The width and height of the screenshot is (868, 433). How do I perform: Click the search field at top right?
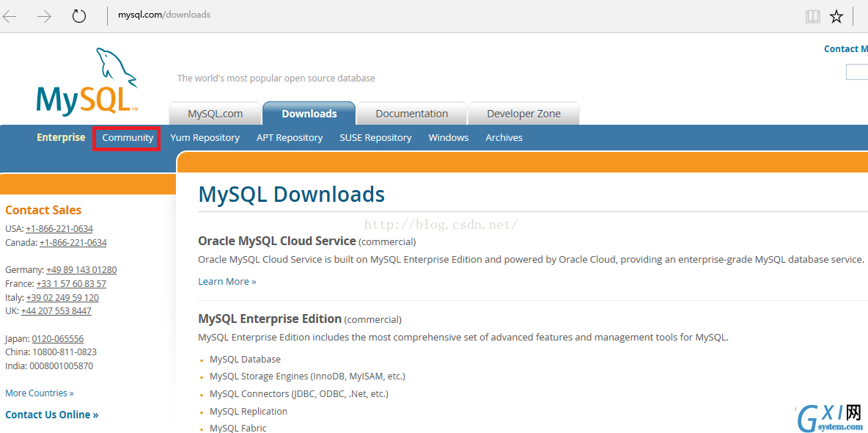click(x=857, y=72)
